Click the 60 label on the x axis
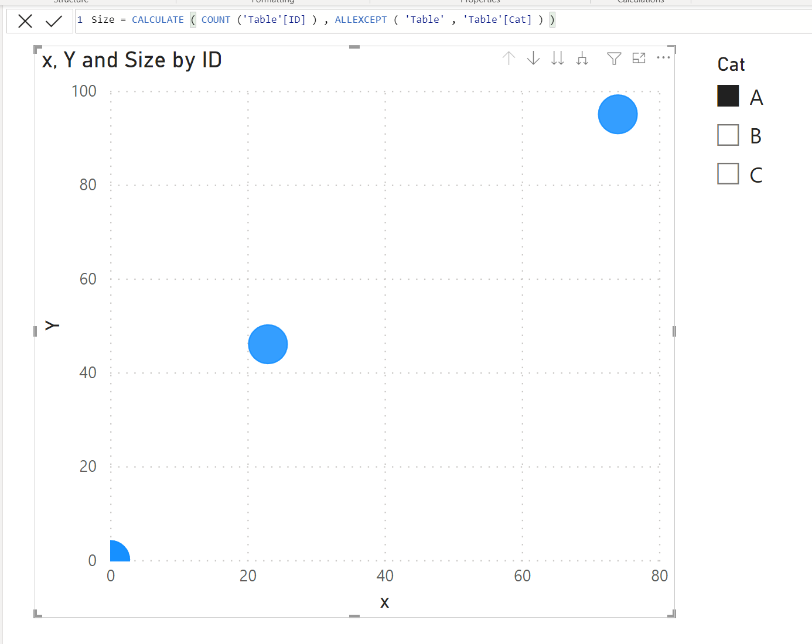 522,576
